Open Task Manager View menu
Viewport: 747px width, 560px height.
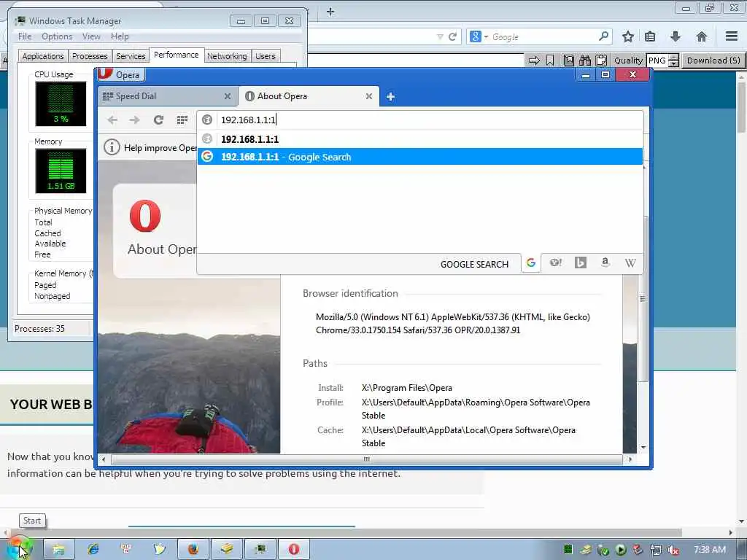91,36
